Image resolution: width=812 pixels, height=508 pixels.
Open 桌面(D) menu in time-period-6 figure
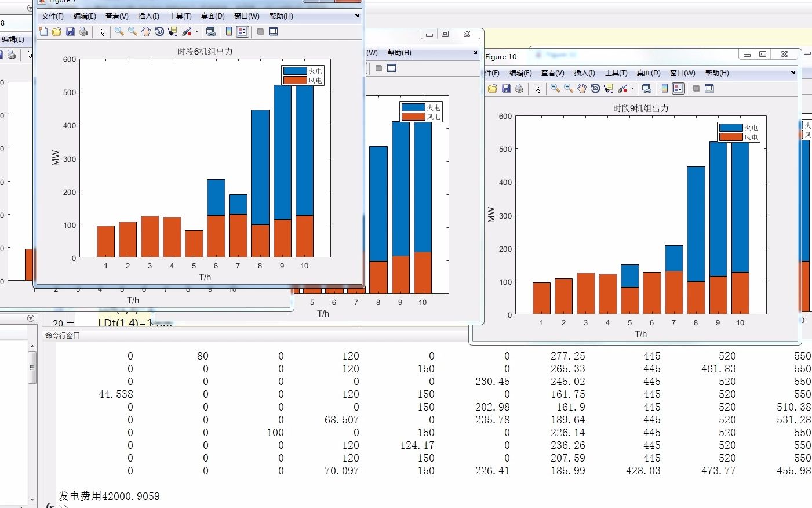point(213,16)
